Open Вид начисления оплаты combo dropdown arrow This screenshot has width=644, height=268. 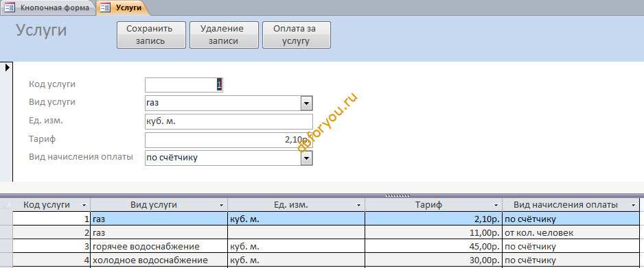[306, 158]
